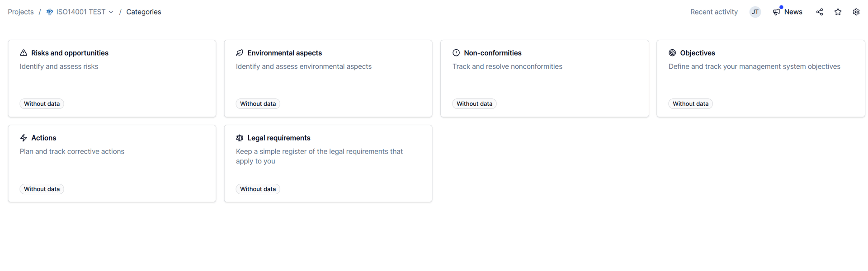Screen dimensions: 868x271
Task: Click the Non-conformities alert circle icon
Action: point(456,53)
